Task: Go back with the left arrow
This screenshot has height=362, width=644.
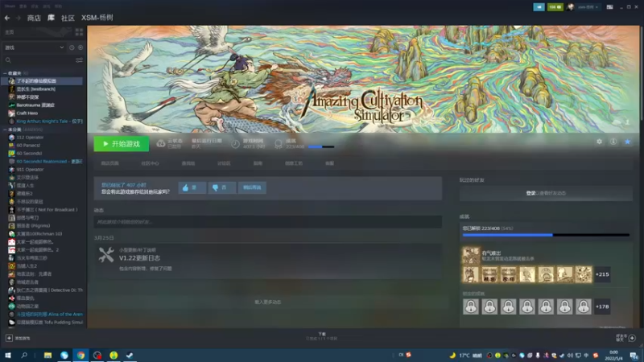Action: point(7,18)
